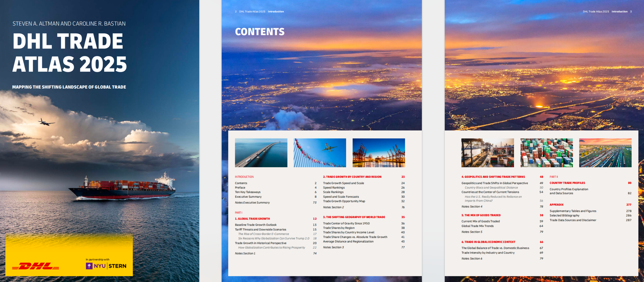Open Notes Section 2
The width and height of the screenshot is (644, 282).
pyautogui.click(x=364, y=207)
